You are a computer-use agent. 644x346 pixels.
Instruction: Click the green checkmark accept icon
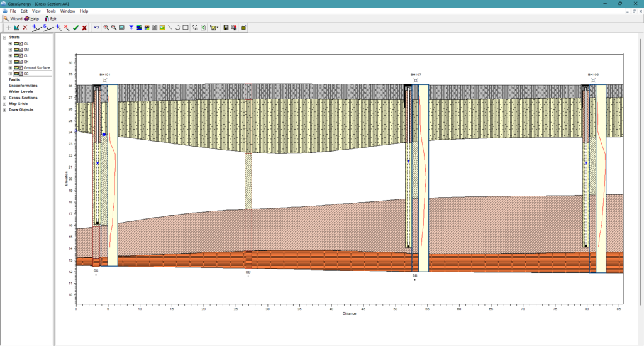[x=75, y=28]
